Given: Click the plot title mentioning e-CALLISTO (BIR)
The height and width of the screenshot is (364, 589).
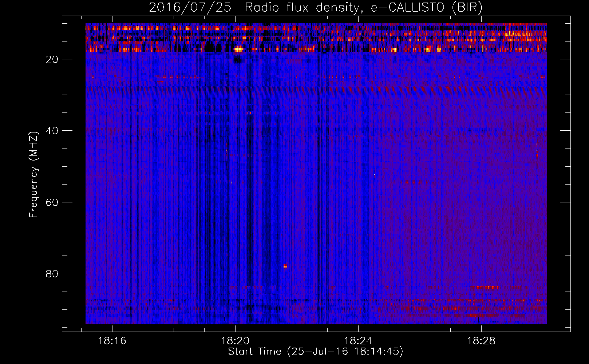Looking at the screenshot, I should pos(316,7).
